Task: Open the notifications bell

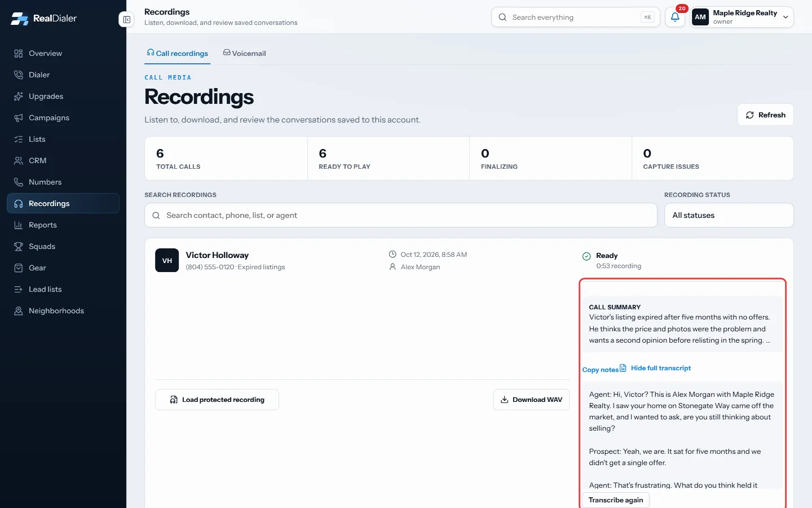Action: [675, 17]
